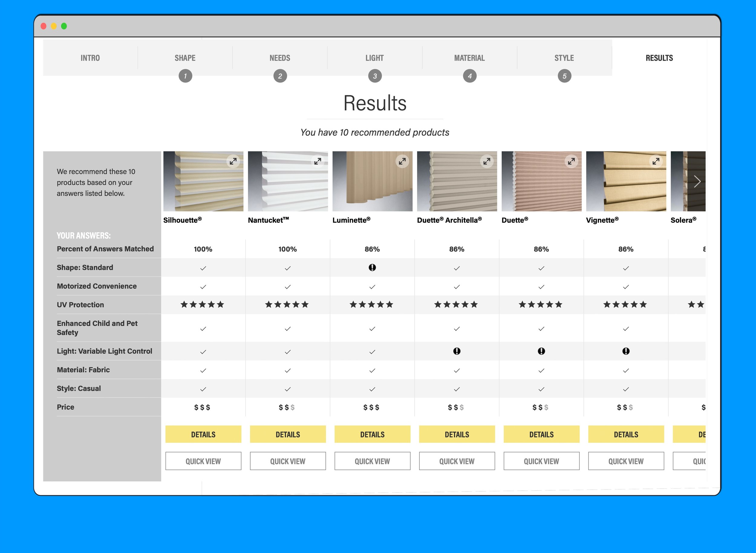This screenshot has height=553, width=756.
Task: Open Quick View for Silhouette
Action: pyautogui.click(x=203, y=461)
